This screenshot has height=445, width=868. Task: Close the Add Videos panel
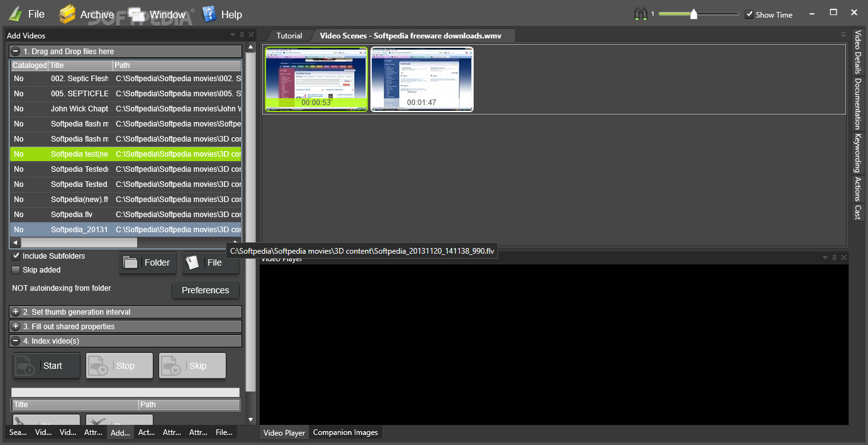click(x=252, y=35)
